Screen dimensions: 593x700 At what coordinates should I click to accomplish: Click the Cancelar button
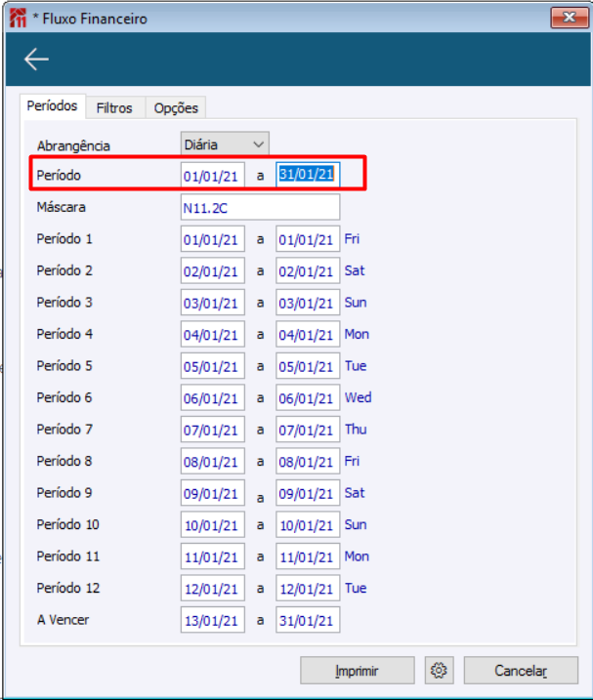coord(521,670)
